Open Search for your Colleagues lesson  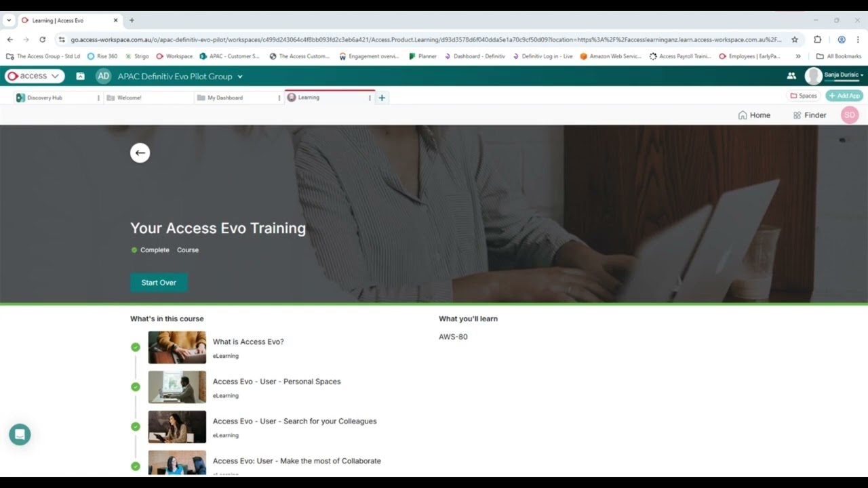point(294,421)
